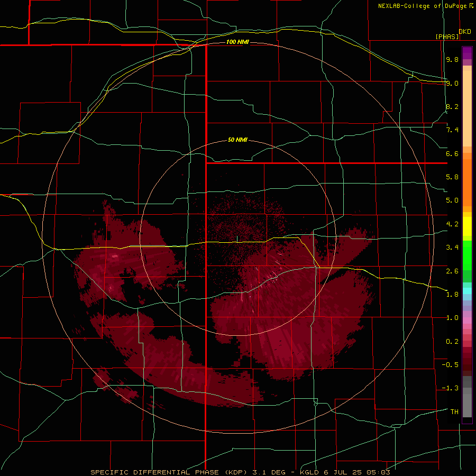Click the cyan segment of the color bar
The width and height of the screenshot is (476, 476).
pos(467,291)
